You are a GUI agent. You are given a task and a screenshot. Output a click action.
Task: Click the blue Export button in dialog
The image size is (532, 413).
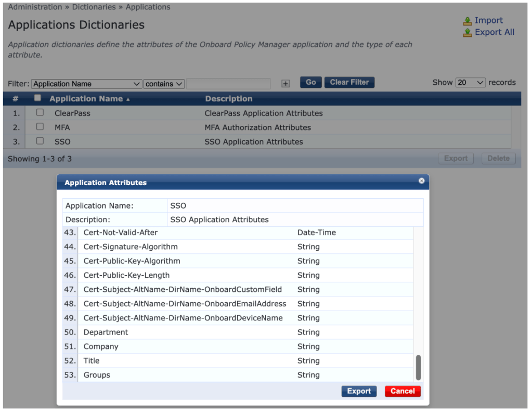click(359, 391)
